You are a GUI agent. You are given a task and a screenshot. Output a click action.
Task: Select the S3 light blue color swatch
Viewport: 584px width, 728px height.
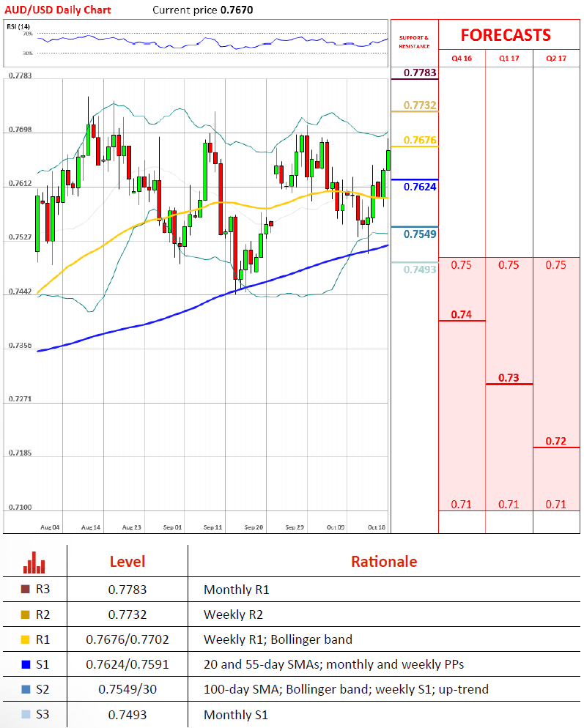(26, 715)
